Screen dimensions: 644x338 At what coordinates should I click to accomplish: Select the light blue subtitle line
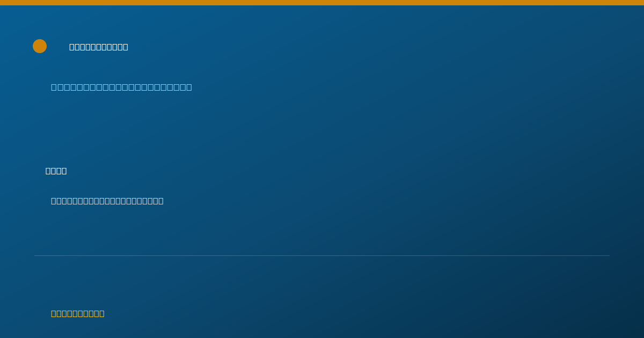point(121,87)
